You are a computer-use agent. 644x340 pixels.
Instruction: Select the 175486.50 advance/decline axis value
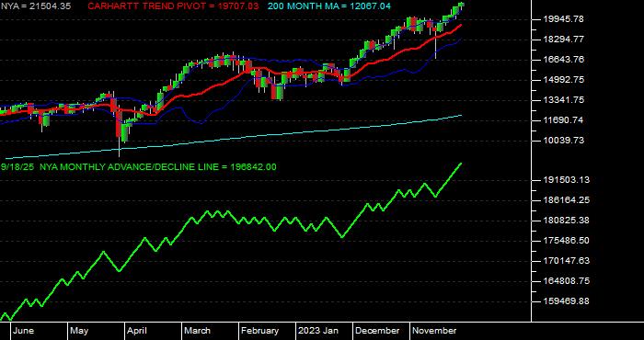[566, 241]
